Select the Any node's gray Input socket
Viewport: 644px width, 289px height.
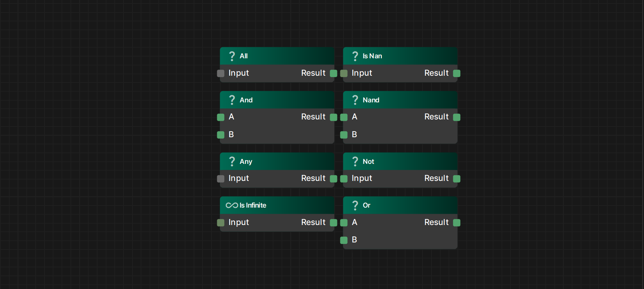[x=221, y=179]
